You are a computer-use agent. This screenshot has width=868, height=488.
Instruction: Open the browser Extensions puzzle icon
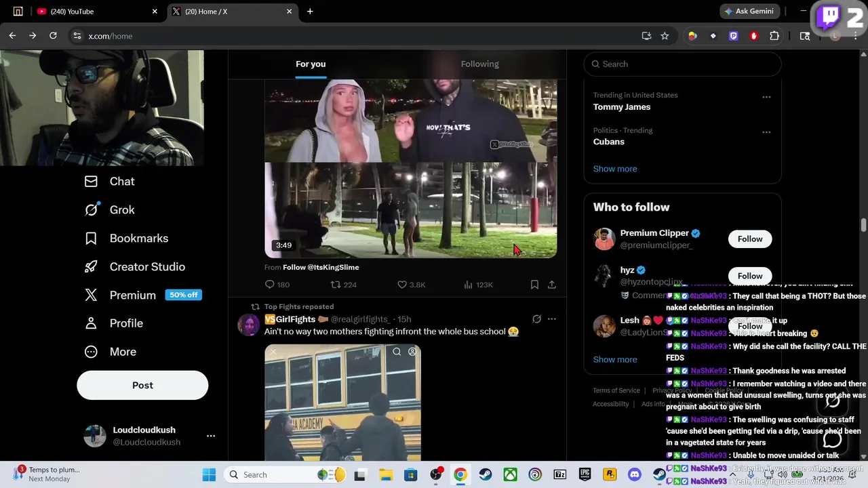pos(774,36)
